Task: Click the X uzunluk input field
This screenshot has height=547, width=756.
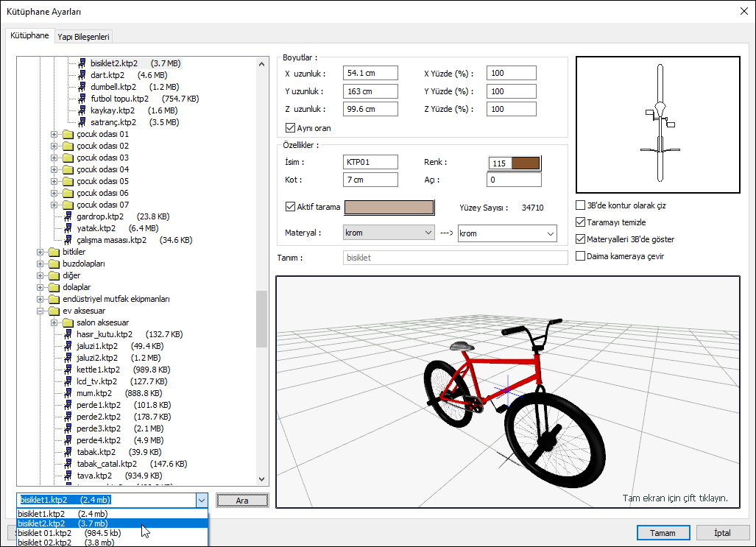Action: point(370,73)
